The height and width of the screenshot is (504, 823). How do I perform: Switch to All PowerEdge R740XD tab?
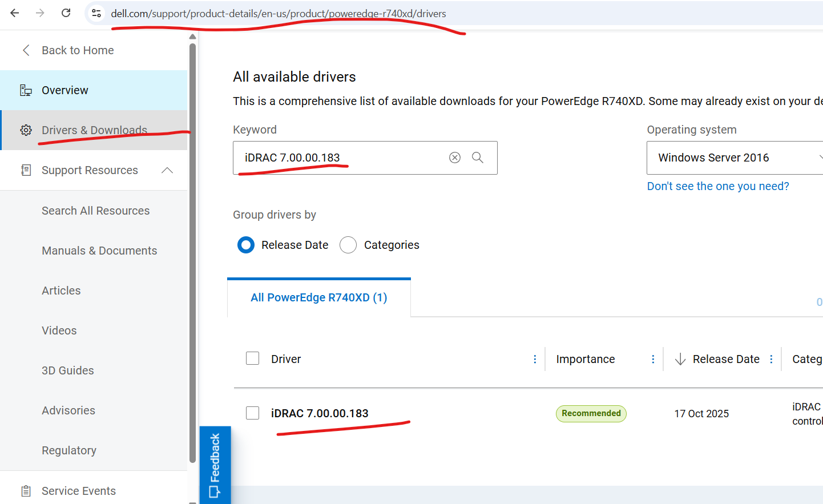click(318, 297)
